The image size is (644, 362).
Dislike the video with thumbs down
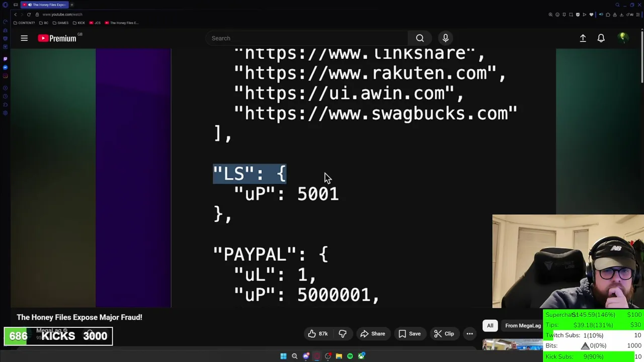(343, 334)
